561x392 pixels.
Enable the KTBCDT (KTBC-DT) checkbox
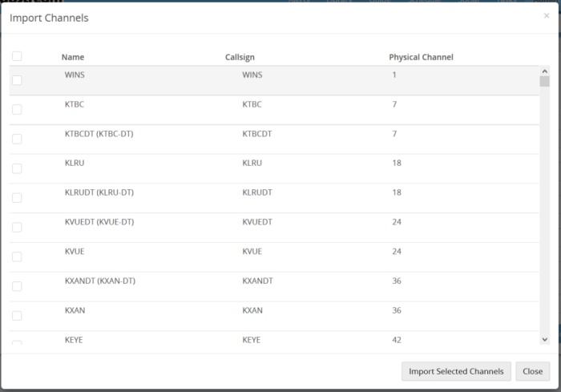pyautogui.click(x=17, y=139)
